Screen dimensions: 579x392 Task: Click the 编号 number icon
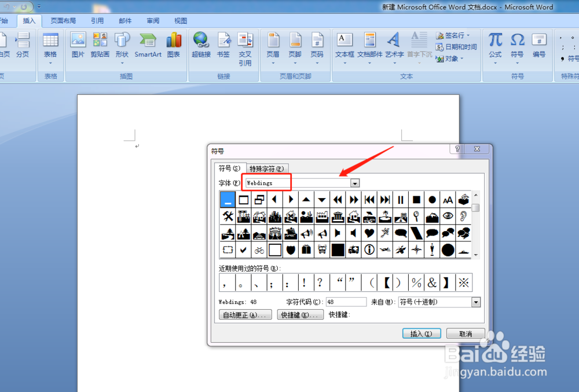539,45
